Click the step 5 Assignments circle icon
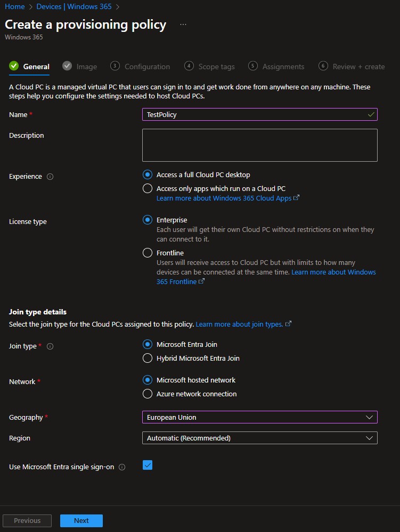The image size is (400, 532). click(x=253, y=66)
